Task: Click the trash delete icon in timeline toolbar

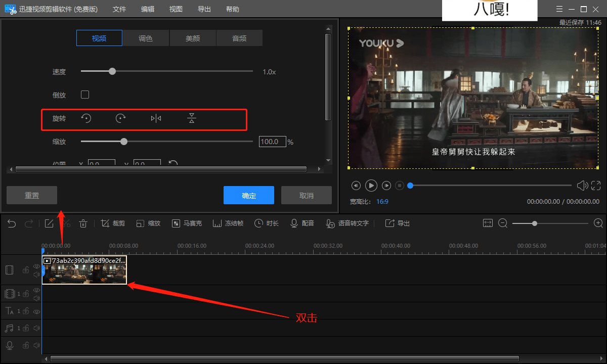Action: tap(83, 223)
